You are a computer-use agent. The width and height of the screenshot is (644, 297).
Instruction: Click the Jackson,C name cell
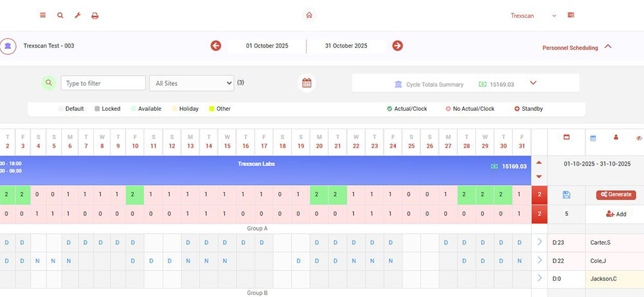point(615,278)
